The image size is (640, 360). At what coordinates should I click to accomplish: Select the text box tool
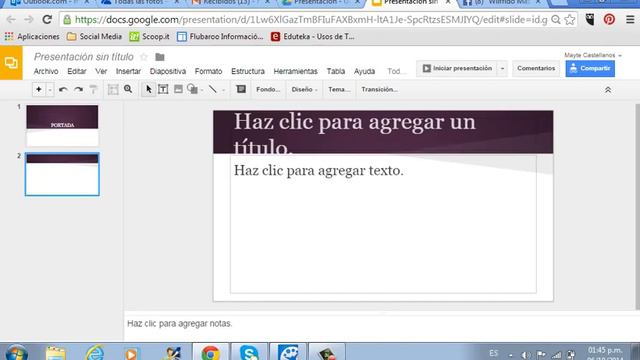point(163,89)
